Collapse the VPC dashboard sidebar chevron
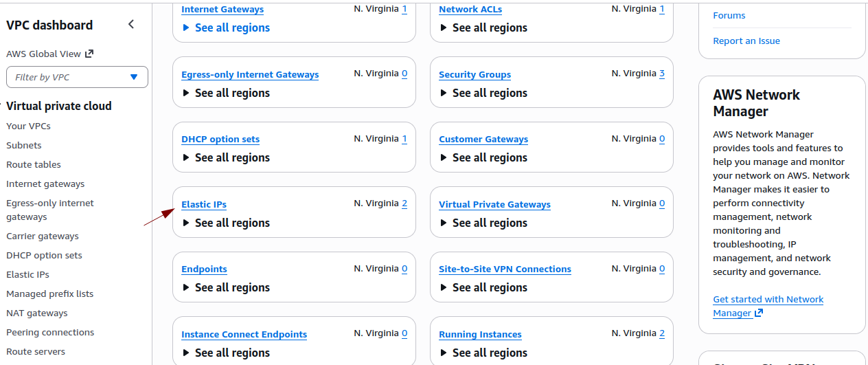868x365 pixels. pos(131,25)
